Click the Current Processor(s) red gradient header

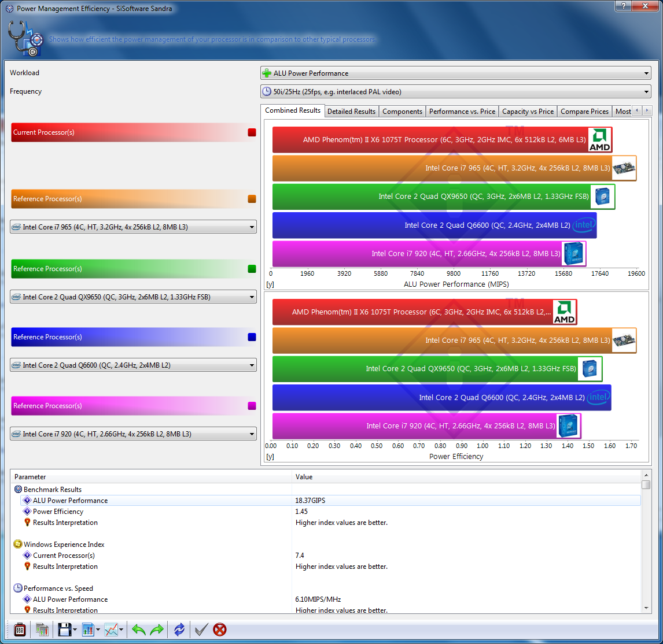click(134, 132)
